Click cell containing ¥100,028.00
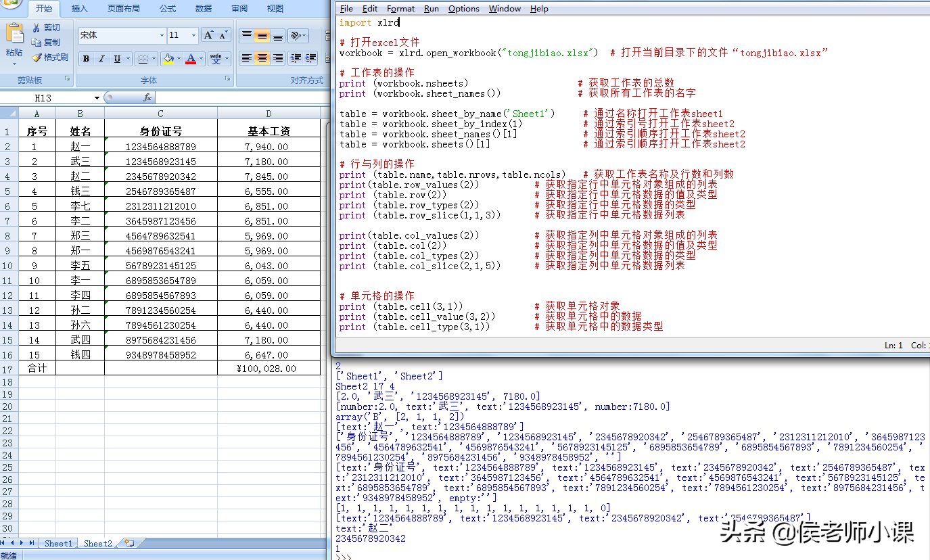This screenshot has width=930, height=560. point(269,369)
